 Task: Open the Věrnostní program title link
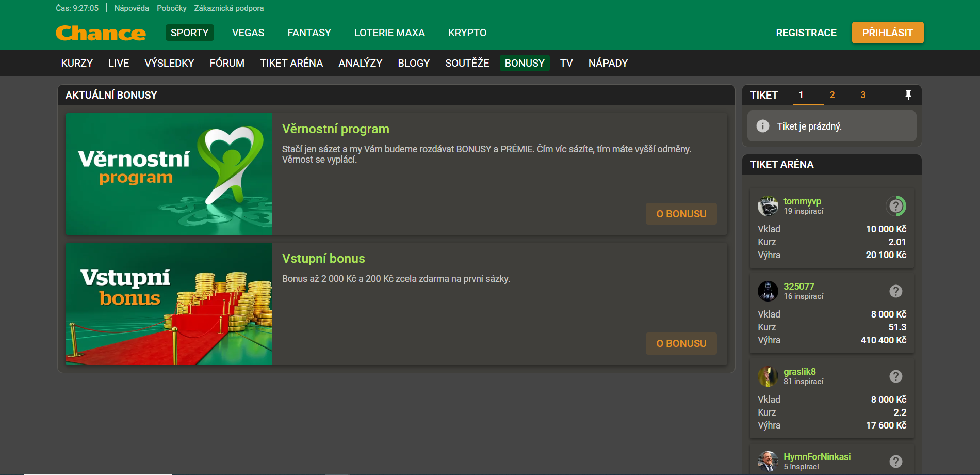336,129
